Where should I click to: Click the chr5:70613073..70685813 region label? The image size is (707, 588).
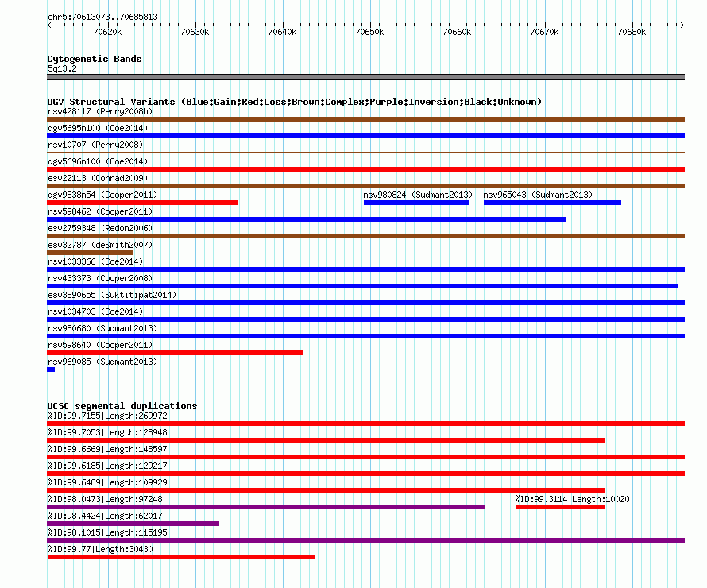(x=102, y=17)
